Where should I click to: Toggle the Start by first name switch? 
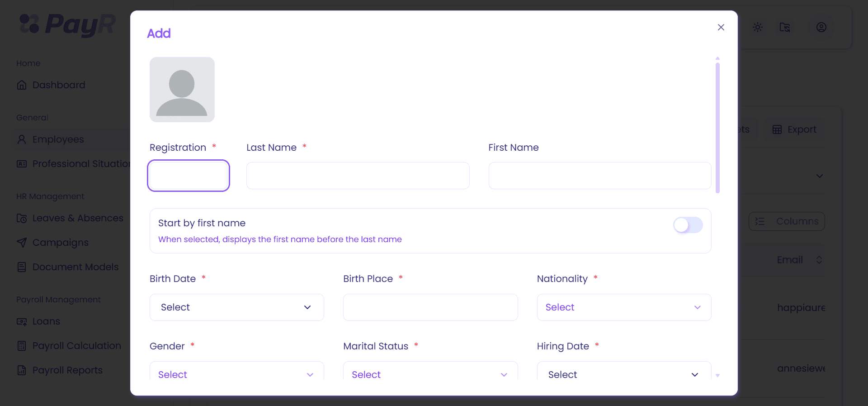point(688,225)
